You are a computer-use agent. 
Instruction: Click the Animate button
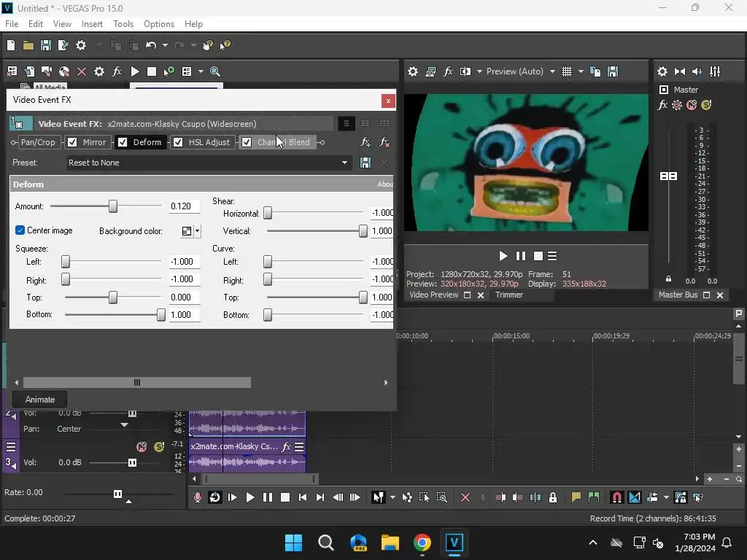coord(40,400)
